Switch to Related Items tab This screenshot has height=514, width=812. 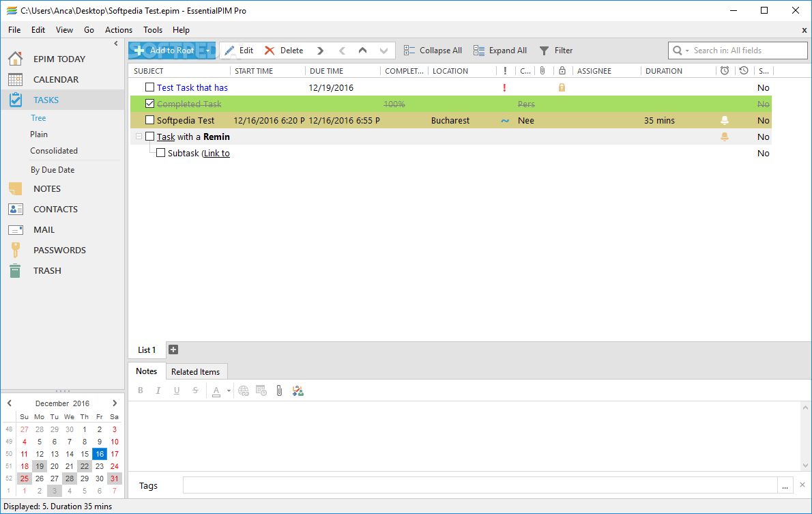pyautogui.click(x=195, y=371)
